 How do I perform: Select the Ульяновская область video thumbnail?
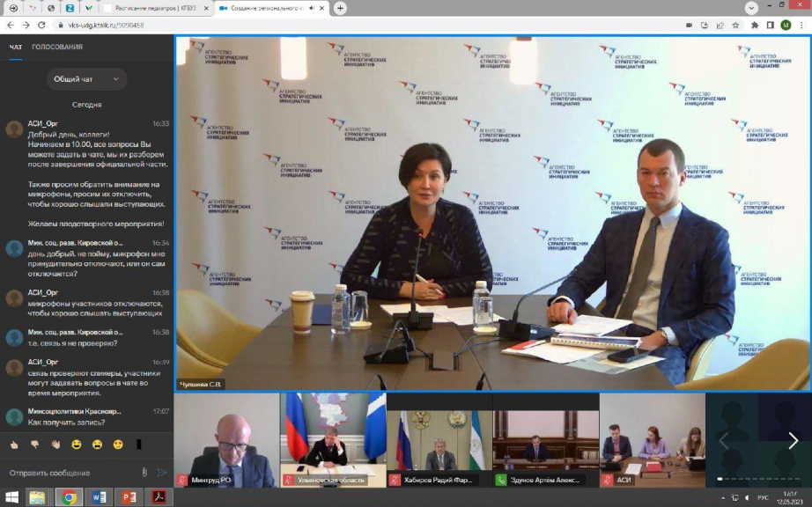[334, 440]
